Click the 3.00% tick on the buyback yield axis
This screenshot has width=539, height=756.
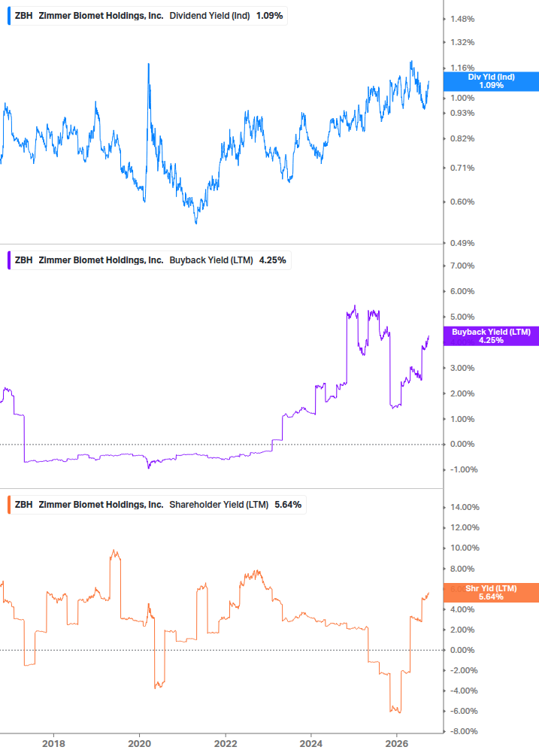[x=462, y=369]
